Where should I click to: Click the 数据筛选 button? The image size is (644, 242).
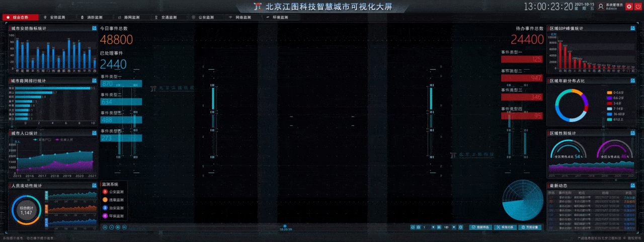[x=480, y=227]
